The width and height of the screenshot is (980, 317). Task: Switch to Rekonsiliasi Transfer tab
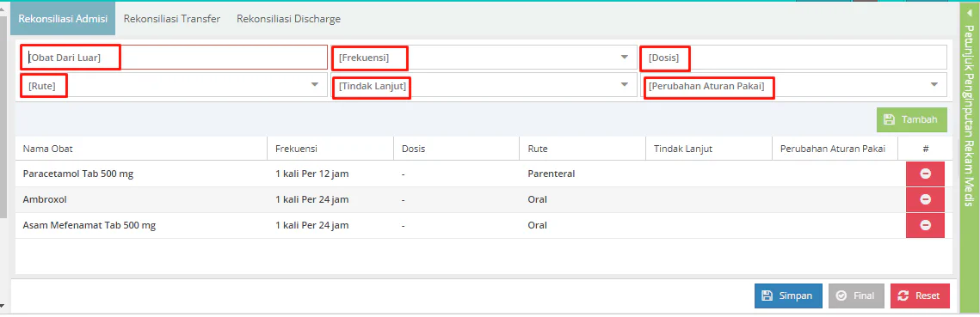(172, 19)
